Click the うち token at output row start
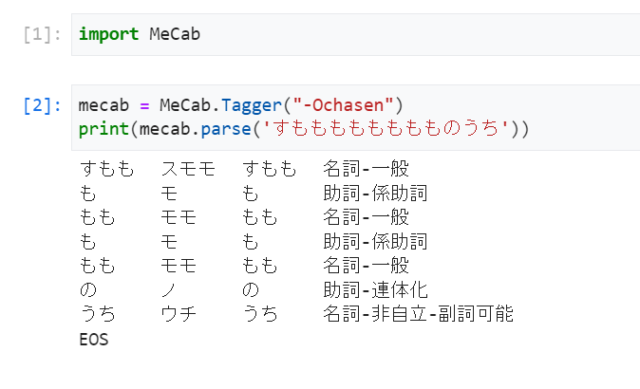This screenshot has width=640, height=389. click(98, 314)
